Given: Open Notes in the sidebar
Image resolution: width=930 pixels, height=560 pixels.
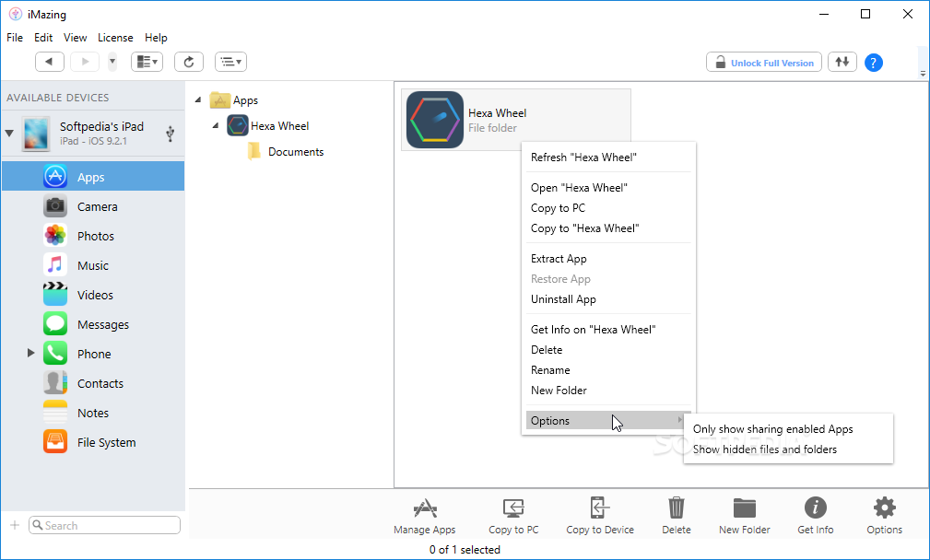Looking at the screenshot, I should pyautogui.click(x=93, y=413).
